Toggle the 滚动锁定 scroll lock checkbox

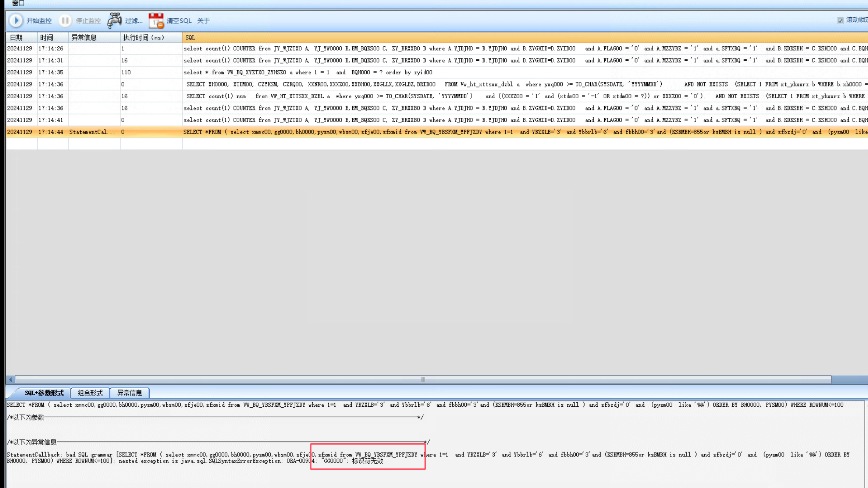point(840,21)
